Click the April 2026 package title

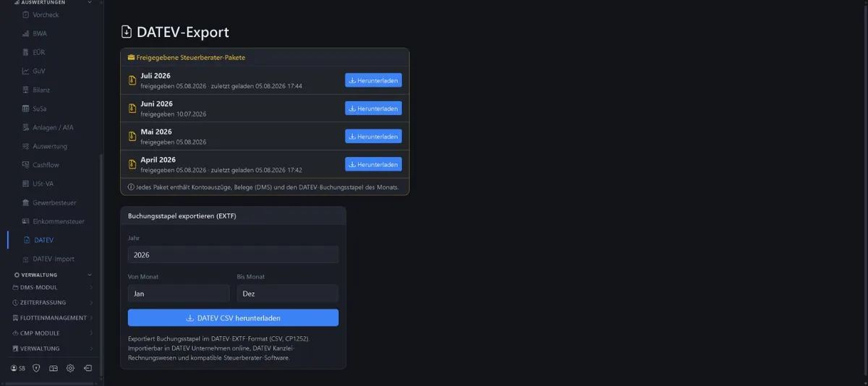[158, 160]
